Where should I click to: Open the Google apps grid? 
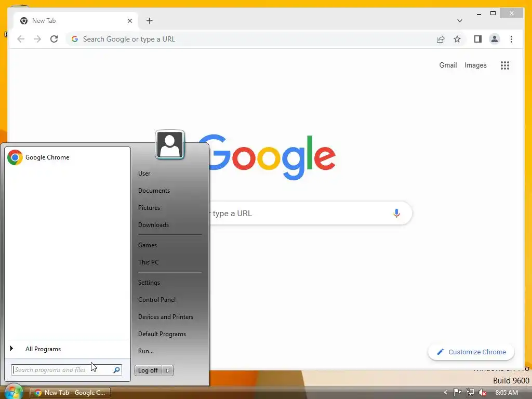[505, 65]
